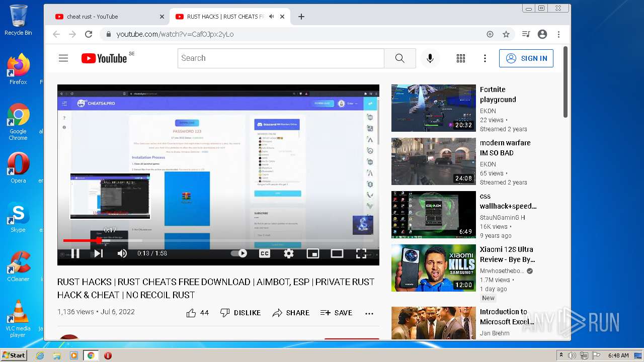This screenshot has height=362, width=644.
Task: Go back in Chrome
Action: (56, 34)
